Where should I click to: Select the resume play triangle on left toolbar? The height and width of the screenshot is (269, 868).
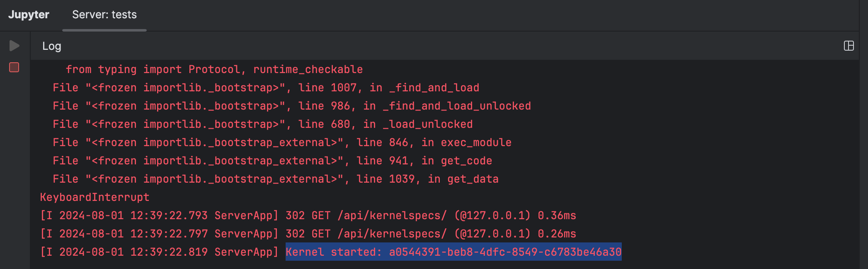[x=14, y=46]
